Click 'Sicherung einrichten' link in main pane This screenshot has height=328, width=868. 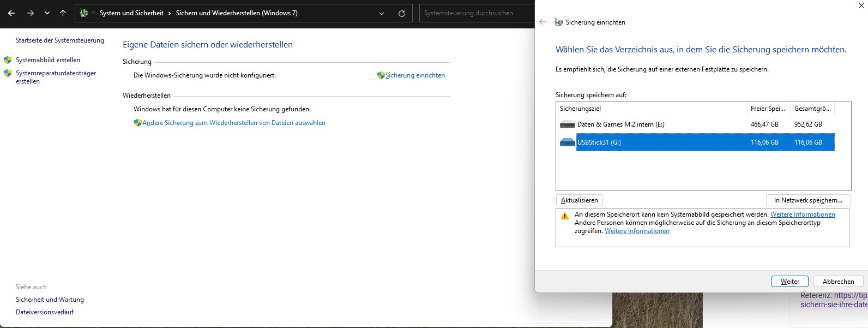point(415,75)
